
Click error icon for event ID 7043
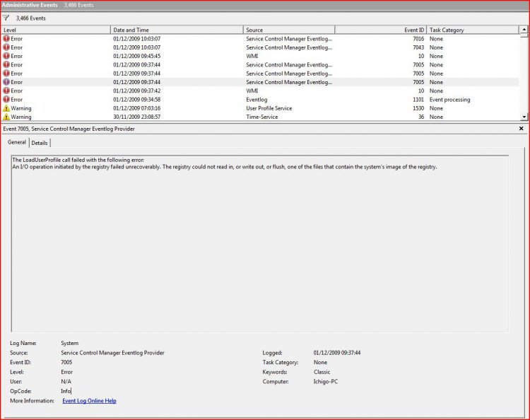pyautogui.click(x=6, y=47)
